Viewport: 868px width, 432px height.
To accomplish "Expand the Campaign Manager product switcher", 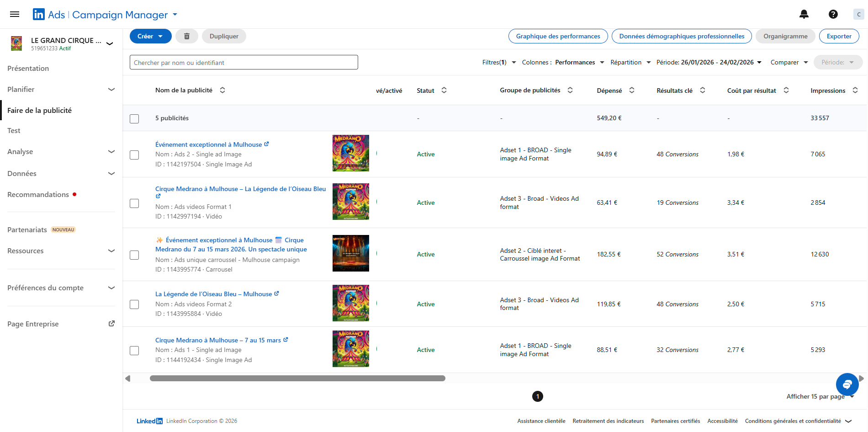I will (x=175, y=15).
